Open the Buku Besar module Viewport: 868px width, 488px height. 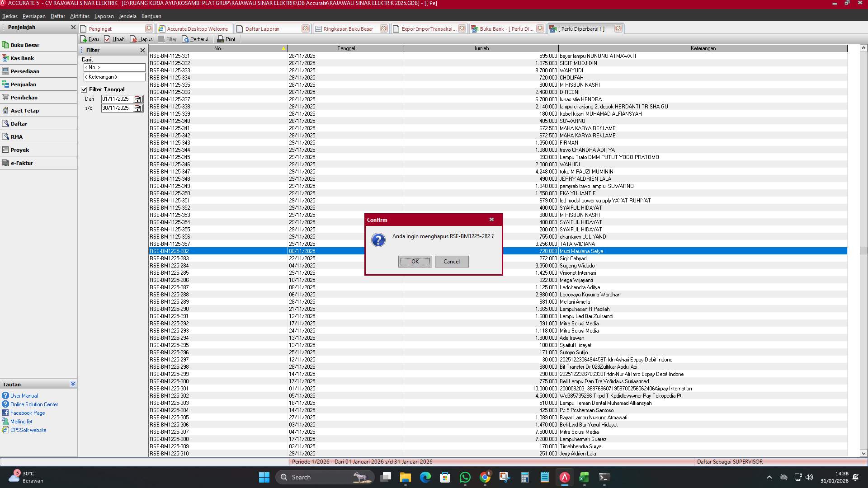[25, 45]
